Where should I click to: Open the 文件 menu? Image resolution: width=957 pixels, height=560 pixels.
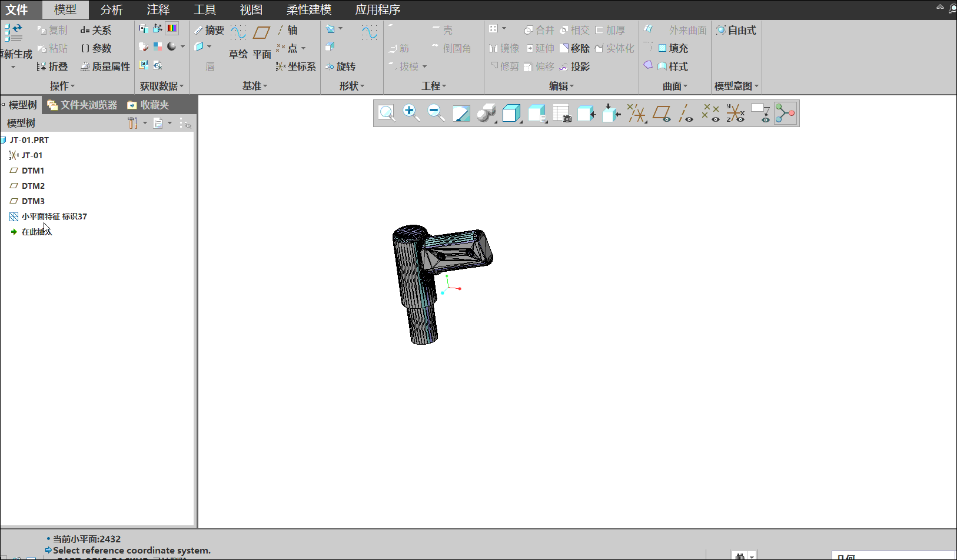point(17,10)
